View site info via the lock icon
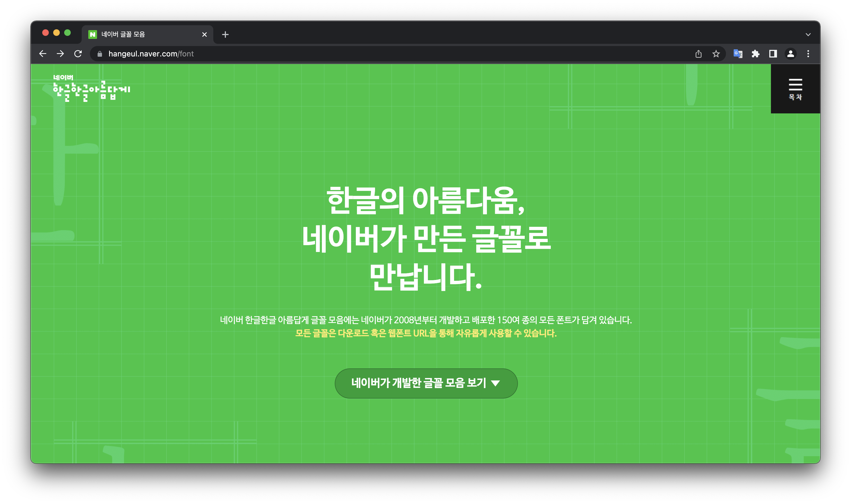The width and height of the screenshot is (851, 504). click(x=100, y=54)
